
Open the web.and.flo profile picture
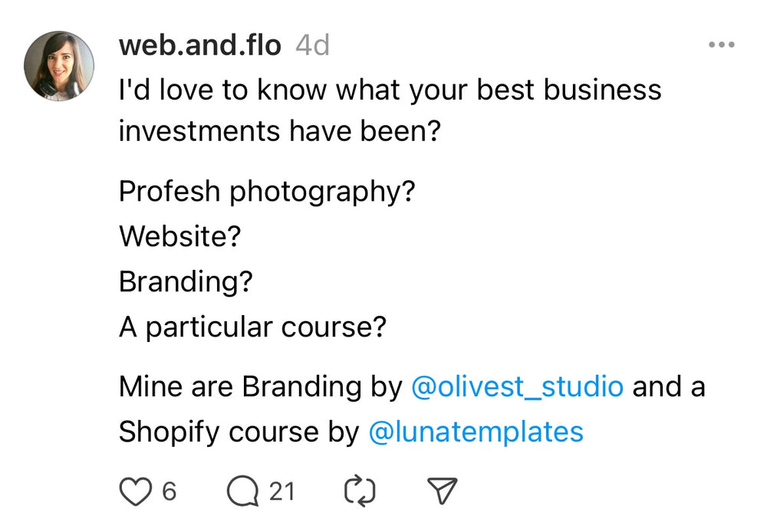59,66
